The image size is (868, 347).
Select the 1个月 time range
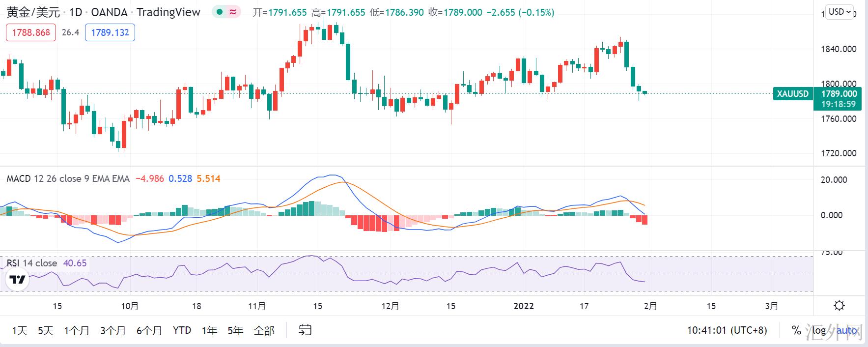[x=77, y=330]
